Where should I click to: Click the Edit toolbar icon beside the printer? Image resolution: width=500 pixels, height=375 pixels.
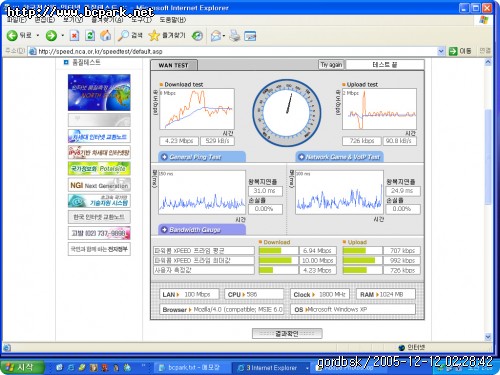(x=250, y=36)
